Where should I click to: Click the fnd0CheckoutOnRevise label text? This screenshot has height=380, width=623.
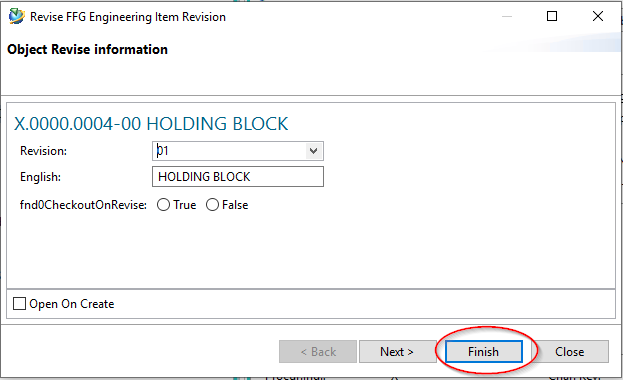83,205
